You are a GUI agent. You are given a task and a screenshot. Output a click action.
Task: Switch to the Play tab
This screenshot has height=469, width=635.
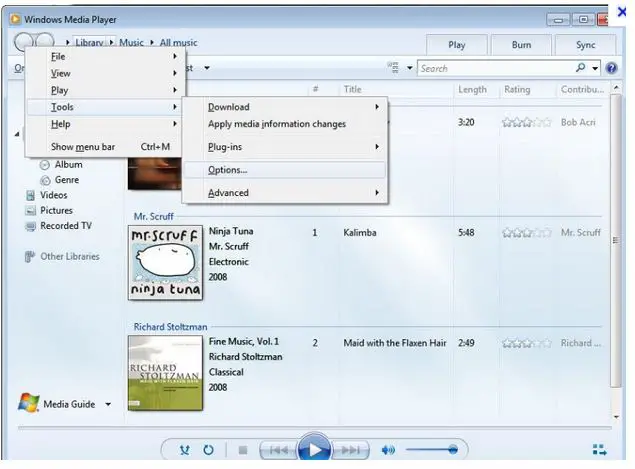pyautogui.click(x=456, y=45)
